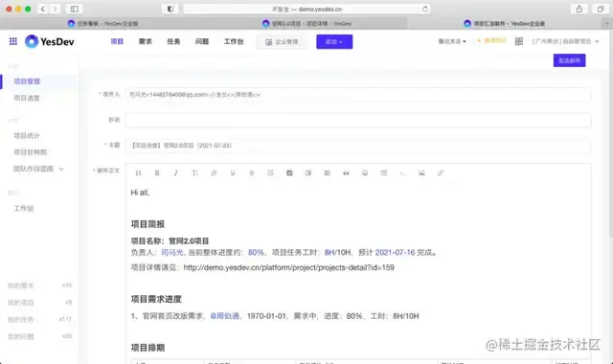Open the 添加 dropdown button

coord(334,41)
